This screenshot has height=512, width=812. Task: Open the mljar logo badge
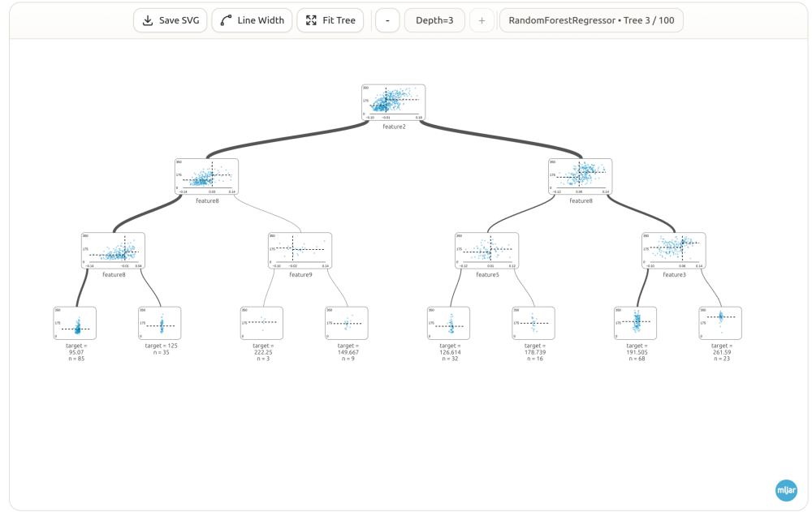click(x=786, y=490)
